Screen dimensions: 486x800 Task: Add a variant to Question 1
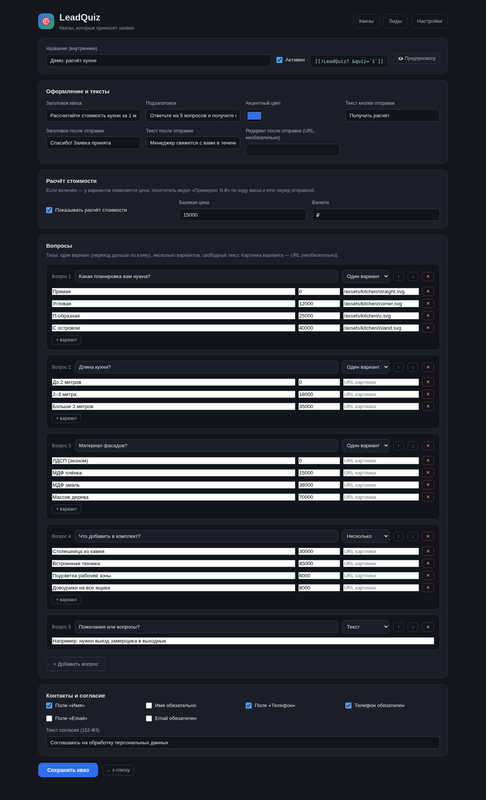tap(66, 340)
